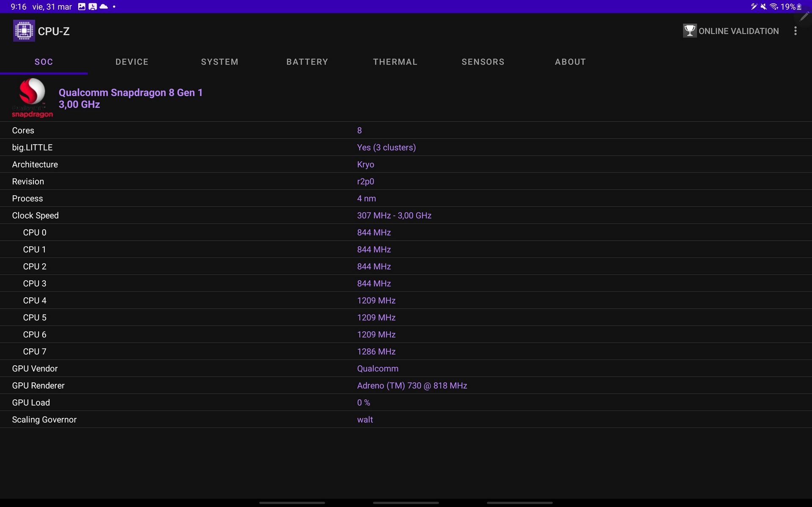Open the SENSORS tab
The image size is (812, 507).
coord(483,62)
